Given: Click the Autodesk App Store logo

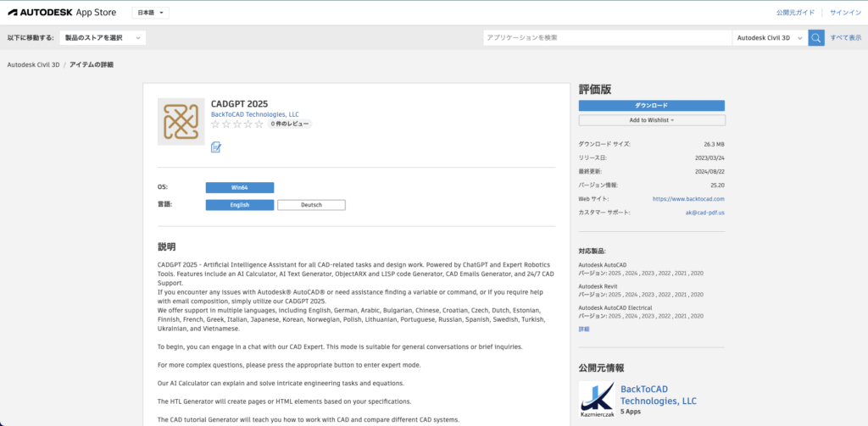Looking at the screenshot, I should point(65,13).
